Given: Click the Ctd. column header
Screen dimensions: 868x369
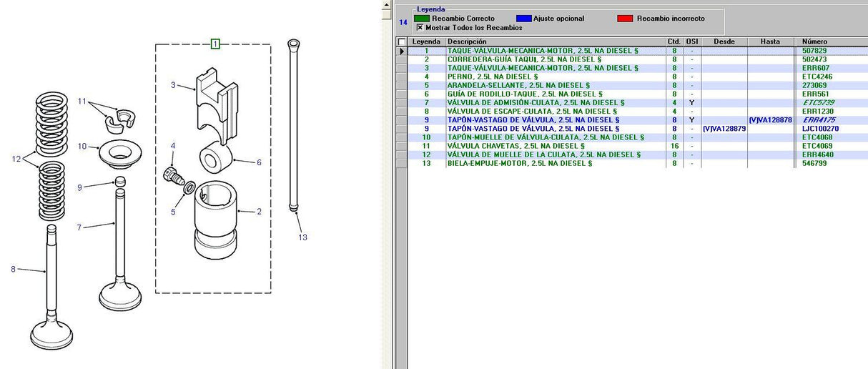Looking at the screenshot, I should tap(674, 41).
